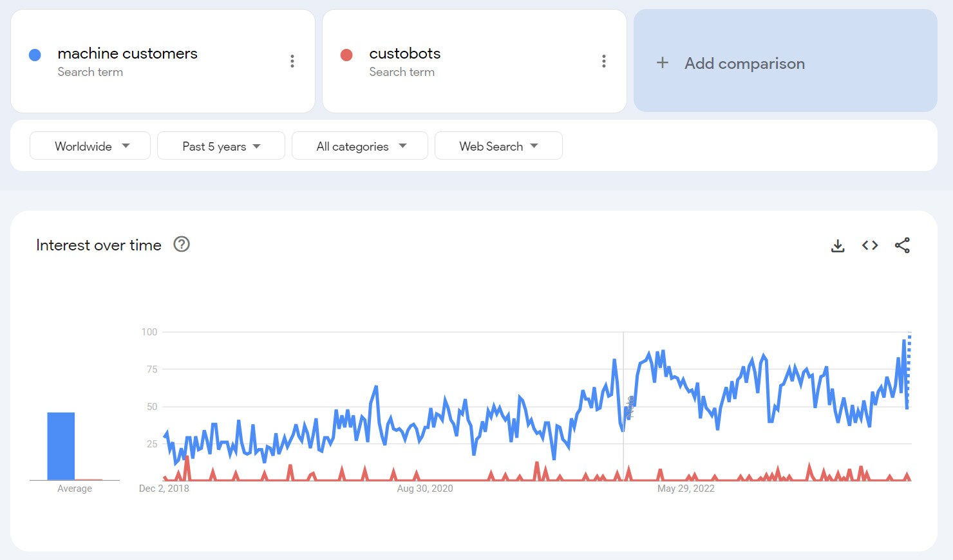
Task: Expand the Past 5 years time range selector
Action: (x=221, y=145)
